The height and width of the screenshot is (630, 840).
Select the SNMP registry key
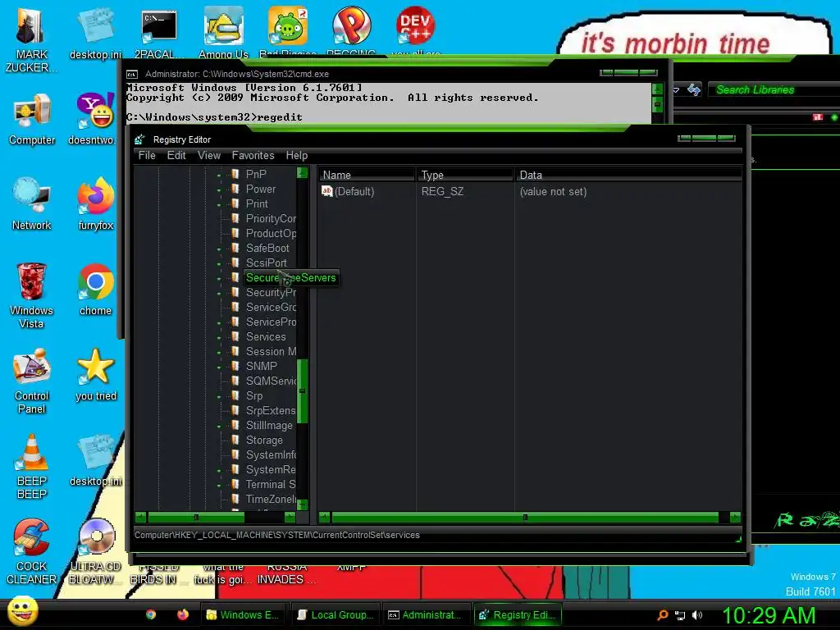tap(262, 367)
